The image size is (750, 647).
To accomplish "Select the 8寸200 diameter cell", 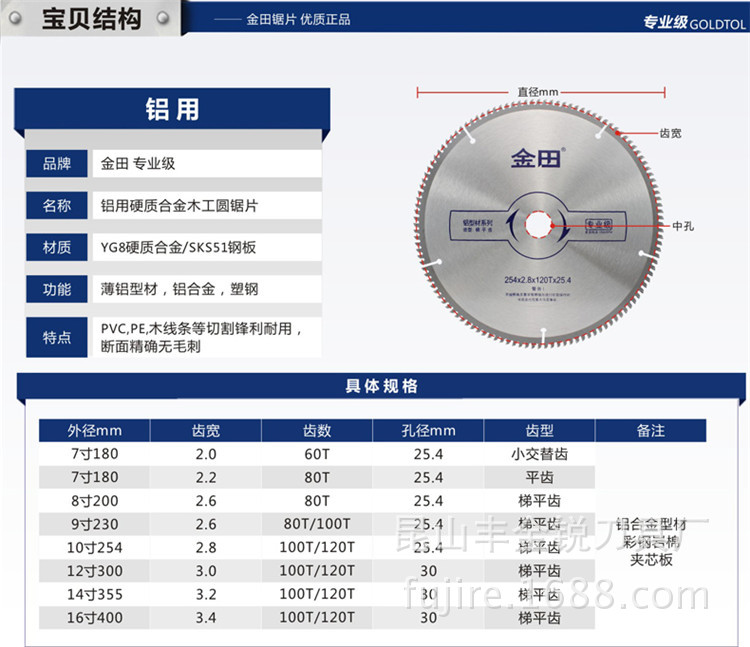I will tap(94, 501).
